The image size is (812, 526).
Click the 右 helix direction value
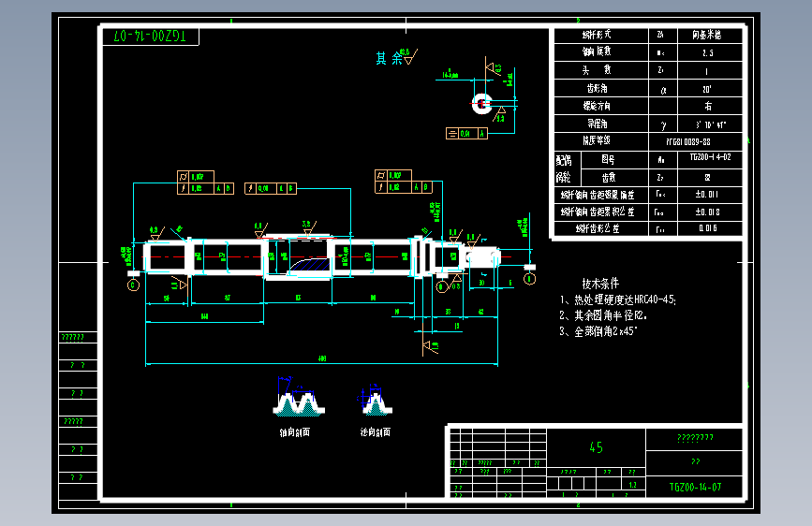pos(708,106)
